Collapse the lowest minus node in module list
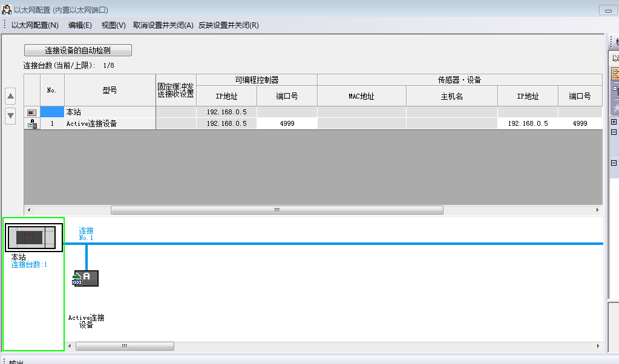 [614, 163]
